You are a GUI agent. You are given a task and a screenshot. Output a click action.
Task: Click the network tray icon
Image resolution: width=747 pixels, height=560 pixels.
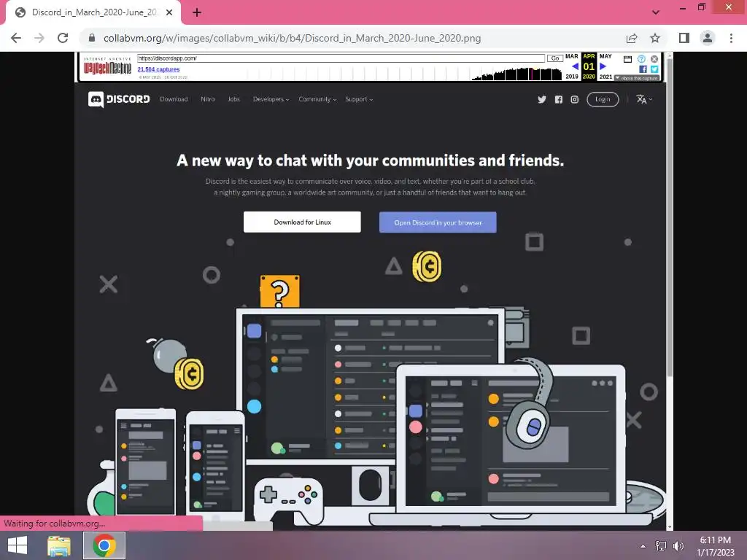tap(661, 546)
